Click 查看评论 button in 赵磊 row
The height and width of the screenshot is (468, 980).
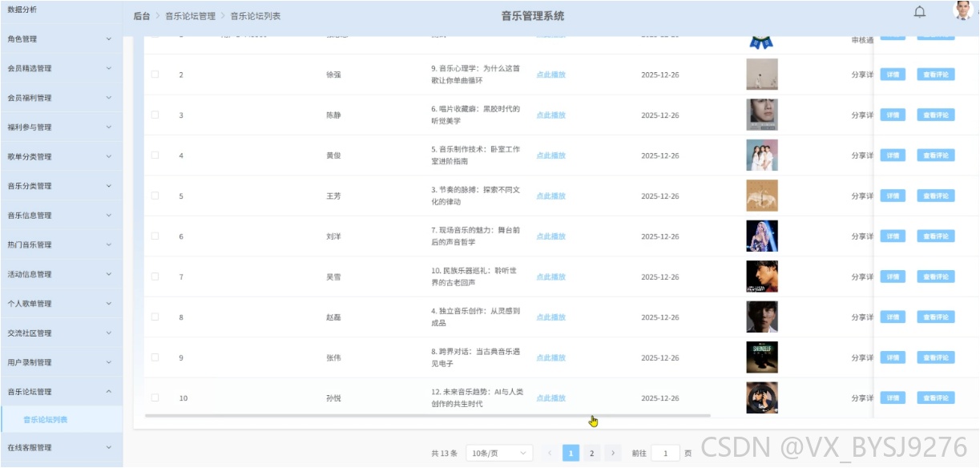[x=936, y=317]
